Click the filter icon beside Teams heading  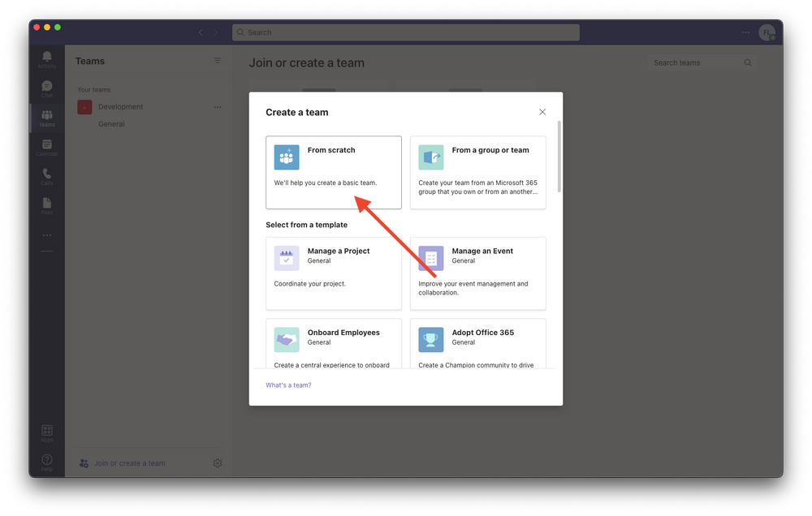(x=218, y=61)
